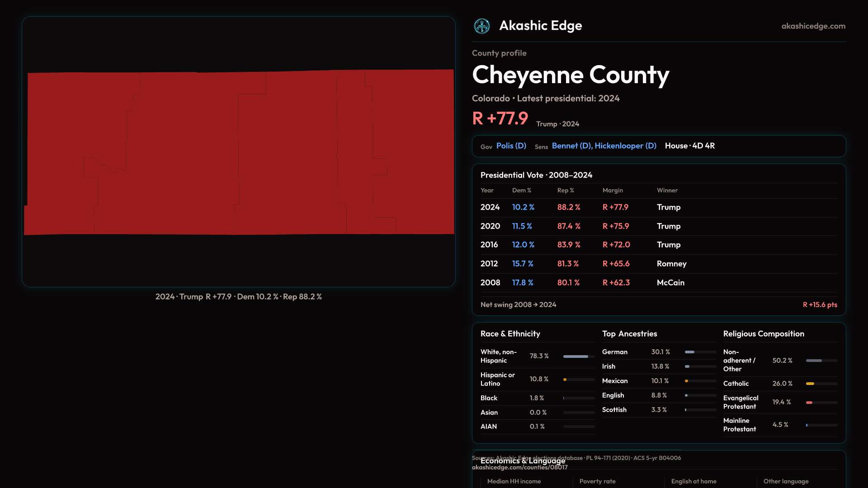Click the Hispanic or Latino orange dot

pos(565,380)
